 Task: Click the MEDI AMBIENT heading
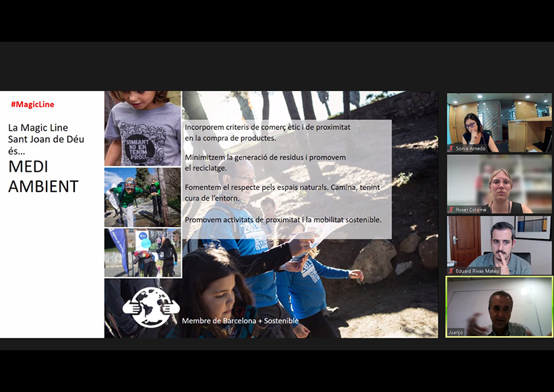[43, 178]
